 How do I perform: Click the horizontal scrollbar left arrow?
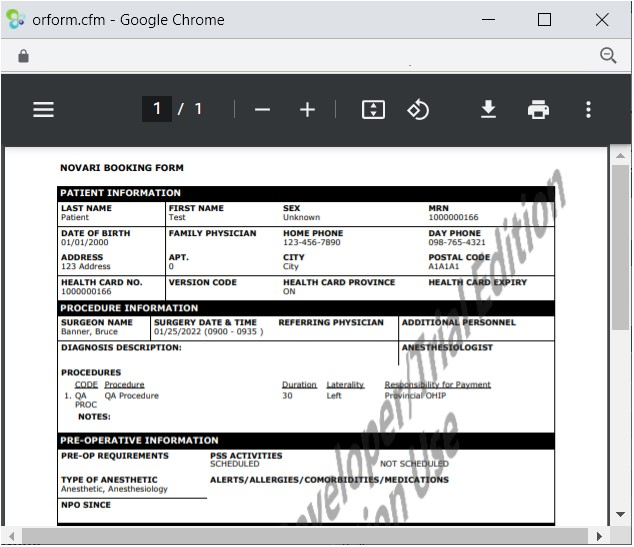[x=11, y=536]
